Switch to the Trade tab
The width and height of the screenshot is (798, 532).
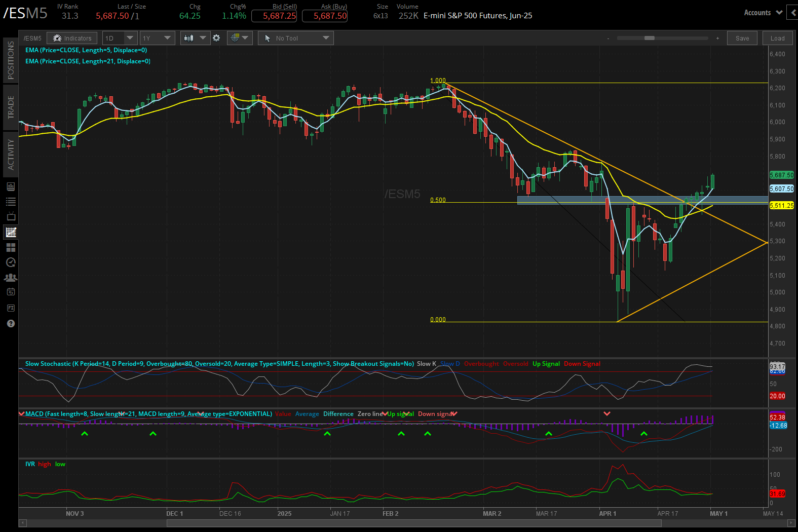click(x=11, y=107)
